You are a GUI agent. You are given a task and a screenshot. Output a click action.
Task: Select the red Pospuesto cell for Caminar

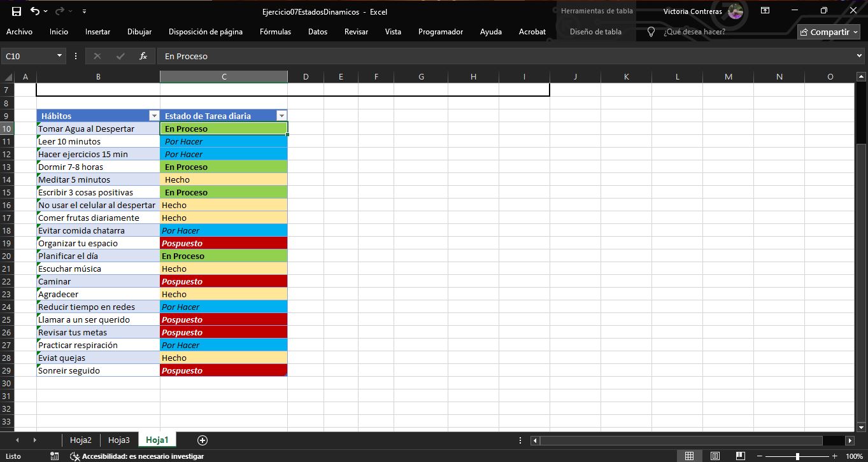[x=224, y=281]
